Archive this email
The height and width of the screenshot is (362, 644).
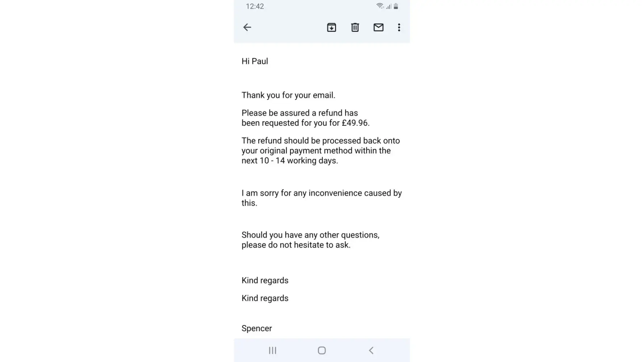coord(331,28)
